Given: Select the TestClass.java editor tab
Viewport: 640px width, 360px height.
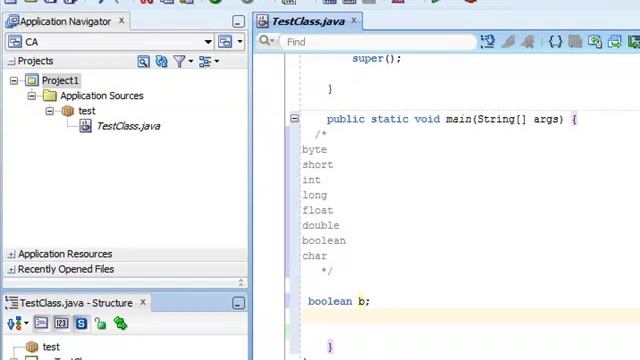Looking at the screenshot, I should click(308, 22).
